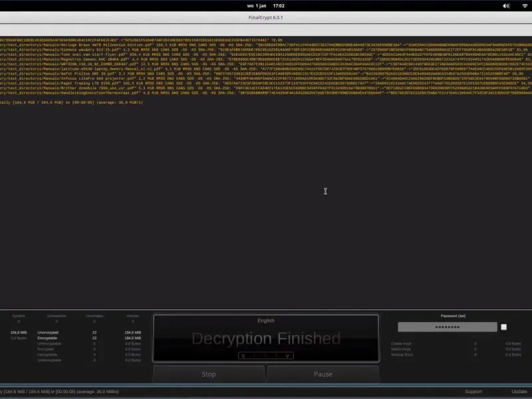Click the Horloge Braun AW70 Millennium Edition.pdf log line
This screenshot has height=399, width=532.
(266, 45)
